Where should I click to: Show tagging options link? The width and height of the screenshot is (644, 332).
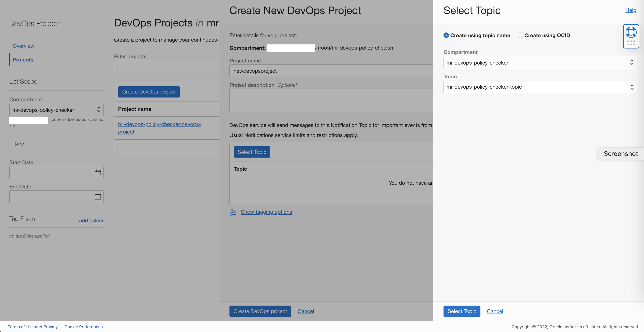(x=266, y=212)
